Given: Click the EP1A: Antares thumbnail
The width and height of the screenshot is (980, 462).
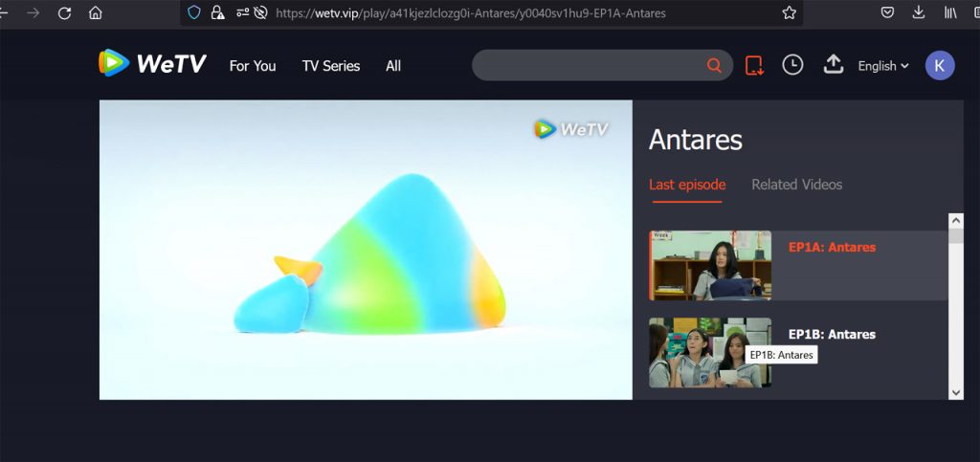Looking at the screenshot, I should (710, 265).
